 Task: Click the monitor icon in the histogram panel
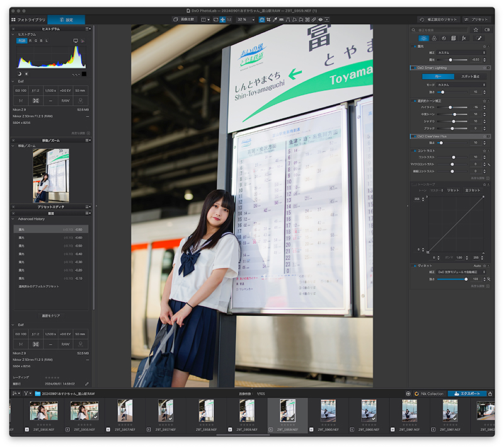(76, 40)
